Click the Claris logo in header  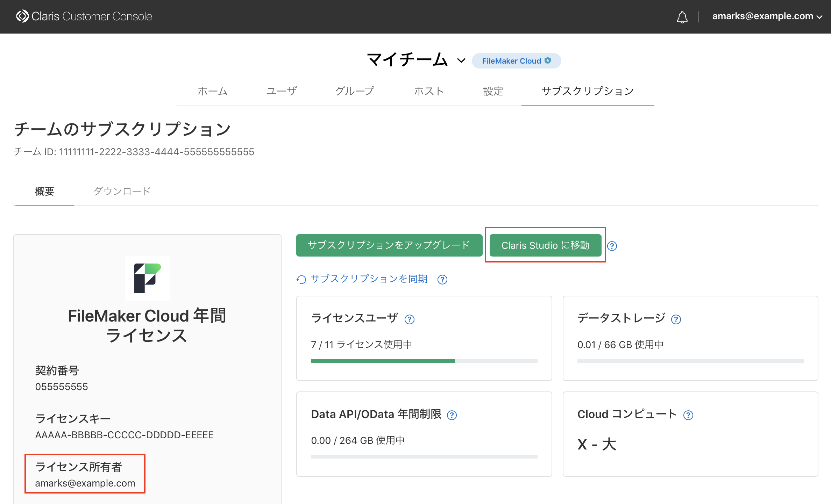click(22, 16)
